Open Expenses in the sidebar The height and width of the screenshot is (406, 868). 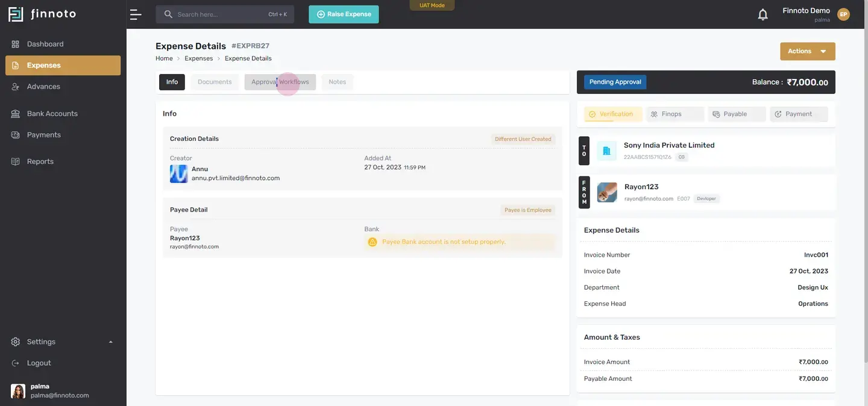[x=63, y=65]
